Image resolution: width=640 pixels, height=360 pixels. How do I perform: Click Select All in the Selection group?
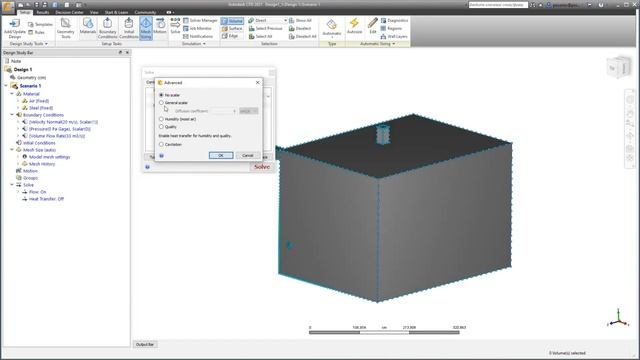click(x=260, y=36)
